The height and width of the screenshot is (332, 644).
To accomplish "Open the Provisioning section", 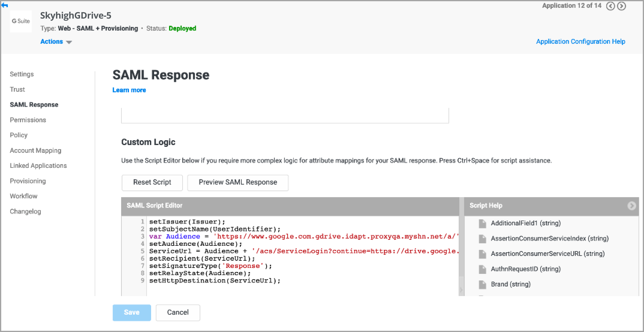I will click(x=28, y=181).
